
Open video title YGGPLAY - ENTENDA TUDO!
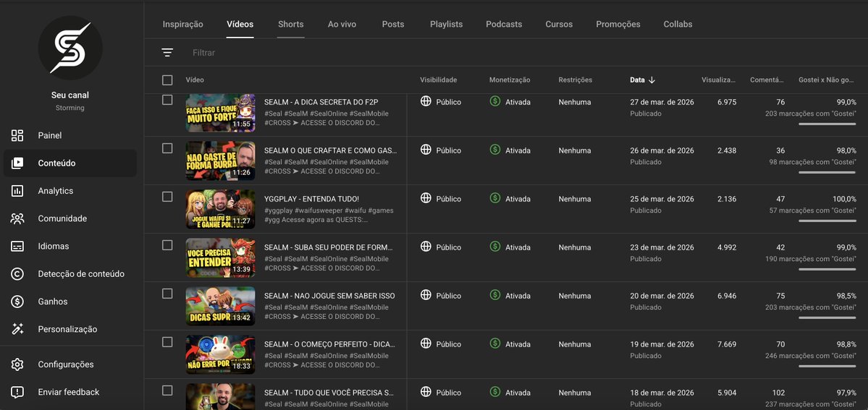(x=312, y=199)
